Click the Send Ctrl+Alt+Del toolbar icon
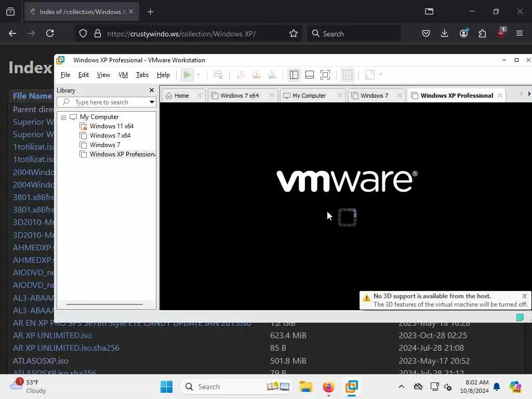The width and height of the screenshot is (532, 399). pos(218,75)
